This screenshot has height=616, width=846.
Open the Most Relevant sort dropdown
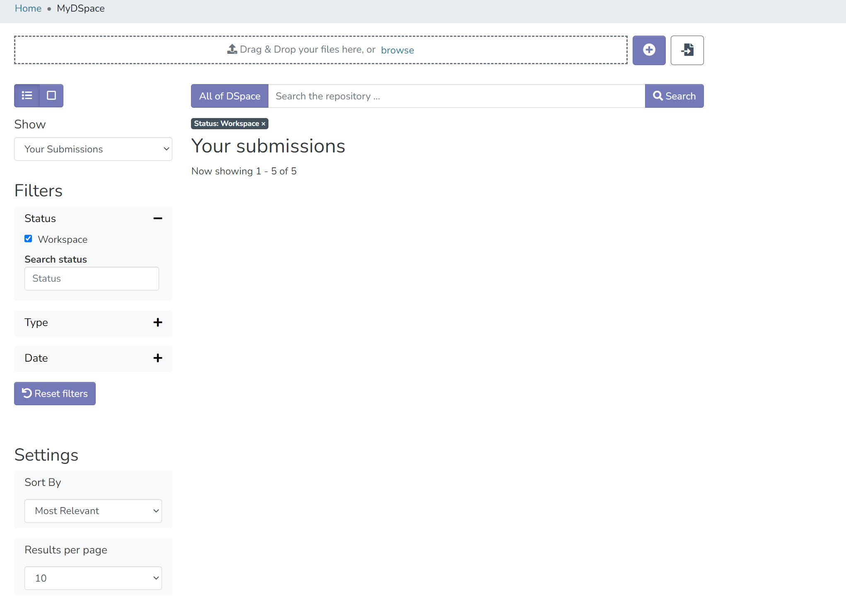pos(93,511)
